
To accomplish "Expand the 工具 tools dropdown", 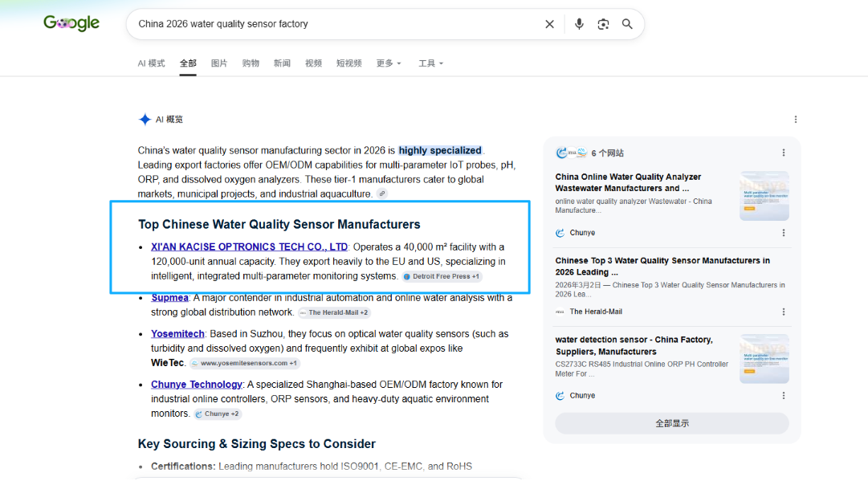I will 430,63.
